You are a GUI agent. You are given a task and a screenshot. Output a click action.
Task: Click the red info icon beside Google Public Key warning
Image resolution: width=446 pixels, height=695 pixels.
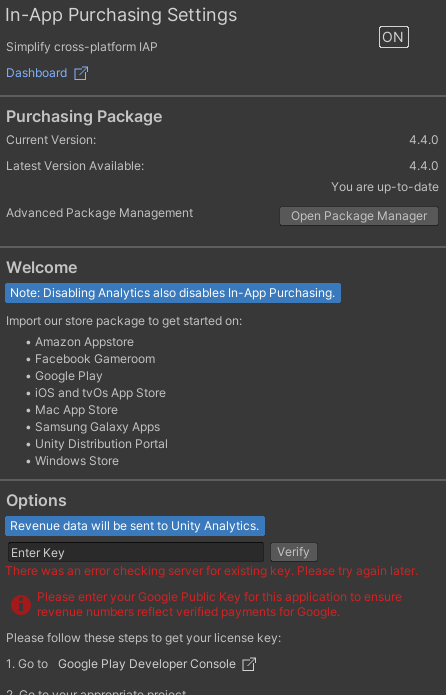coord(21,605)
